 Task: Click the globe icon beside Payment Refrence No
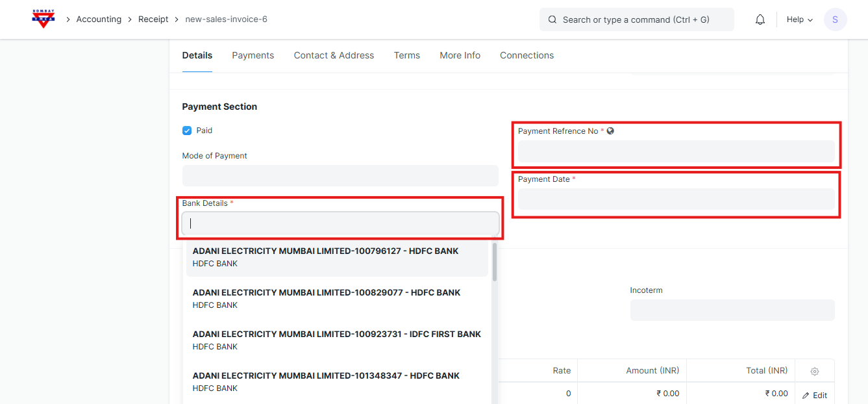610,131
